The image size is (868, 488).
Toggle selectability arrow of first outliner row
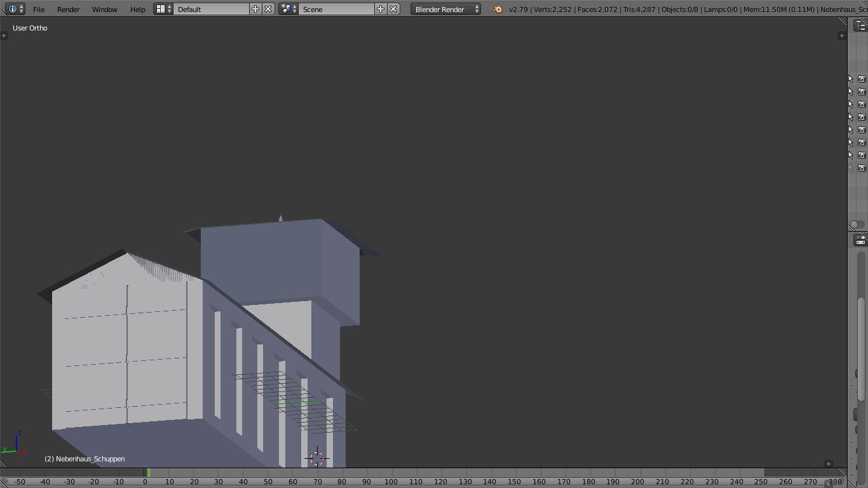click(x=851, y=79)
